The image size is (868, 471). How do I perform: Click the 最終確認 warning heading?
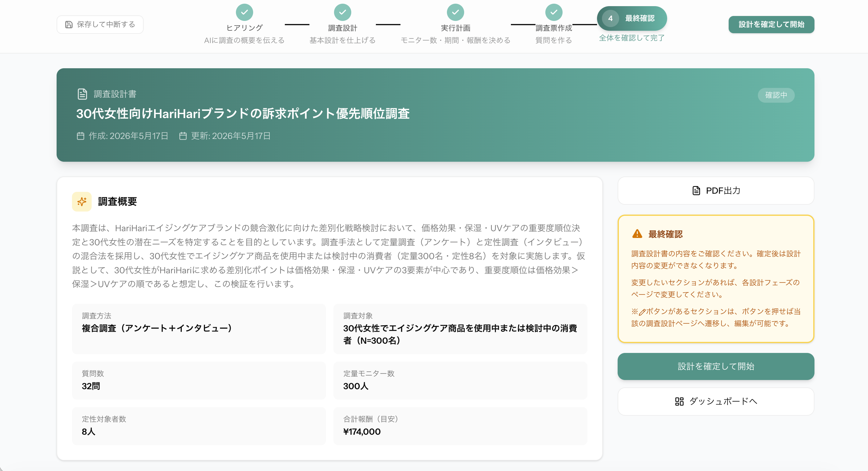(666, 234)
